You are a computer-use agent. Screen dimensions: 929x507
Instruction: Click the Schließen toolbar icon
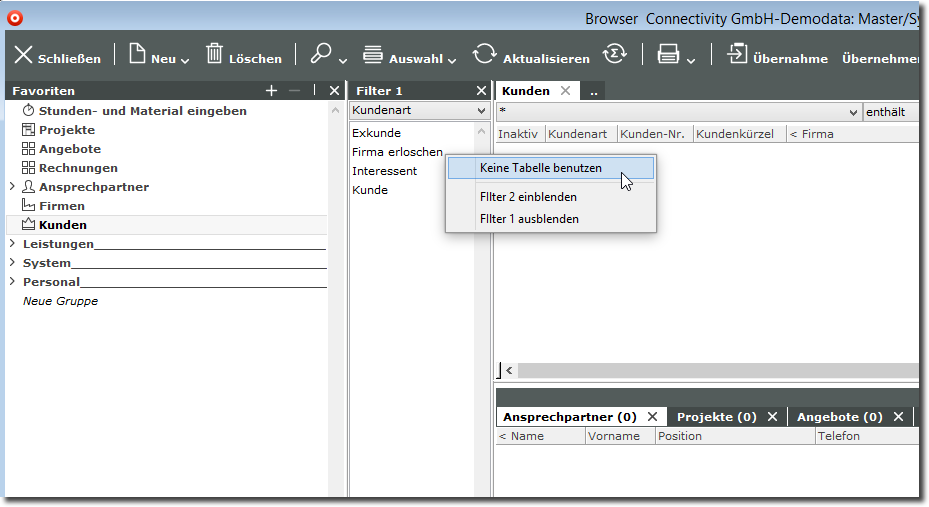pos(23,56)
